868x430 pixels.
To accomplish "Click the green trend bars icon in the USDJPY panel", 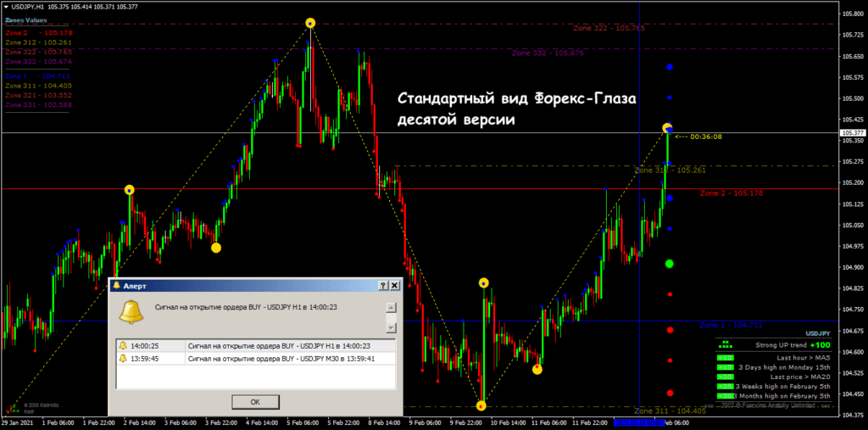I will (x=725, y=344).
